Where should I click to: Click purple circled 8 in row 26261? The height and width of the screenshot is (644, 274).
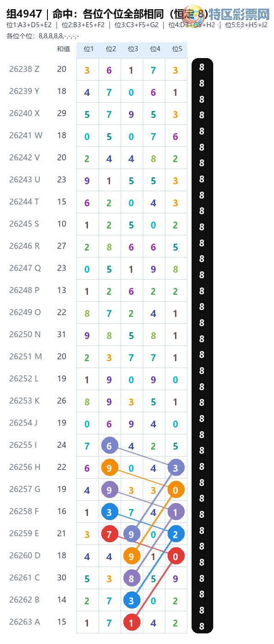(131, 579)
